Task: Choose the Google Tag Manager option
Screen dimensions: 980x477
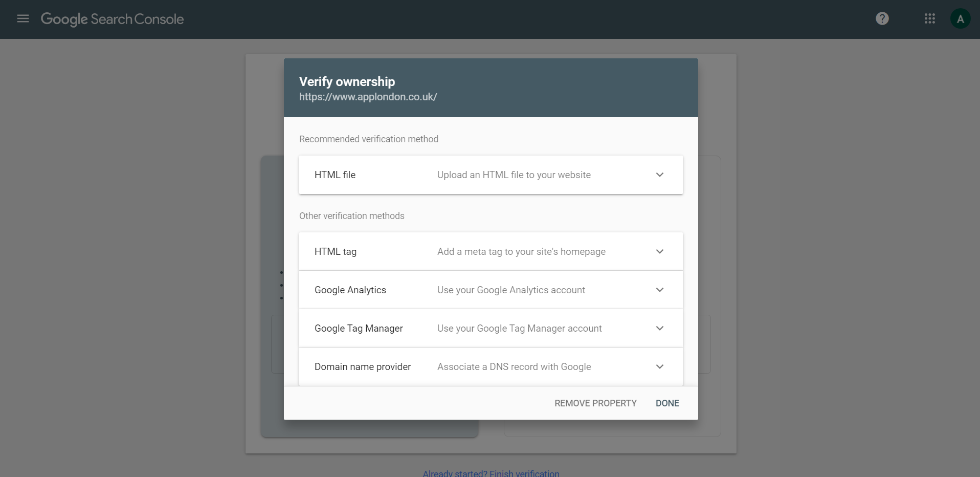Action: [x=359, y=329]
